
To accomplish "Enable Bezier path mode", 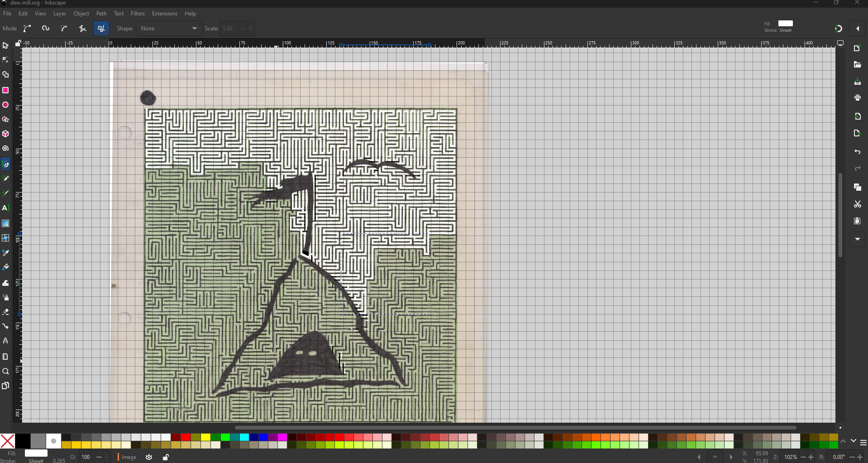I will pos(28,29).
